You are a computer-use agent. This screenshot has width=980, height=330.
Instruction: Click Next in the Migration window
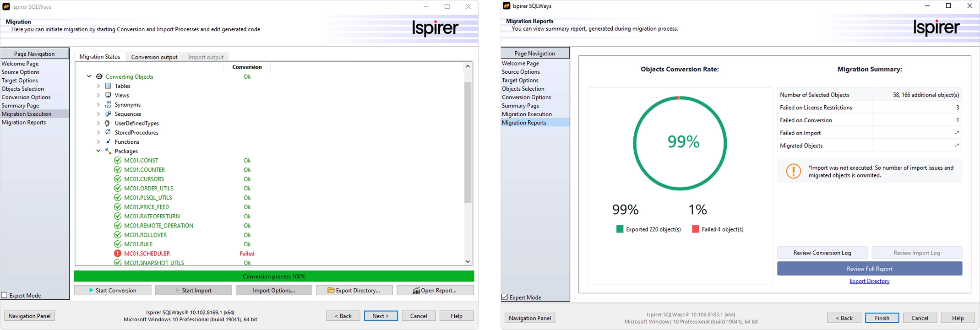[381, 316]
